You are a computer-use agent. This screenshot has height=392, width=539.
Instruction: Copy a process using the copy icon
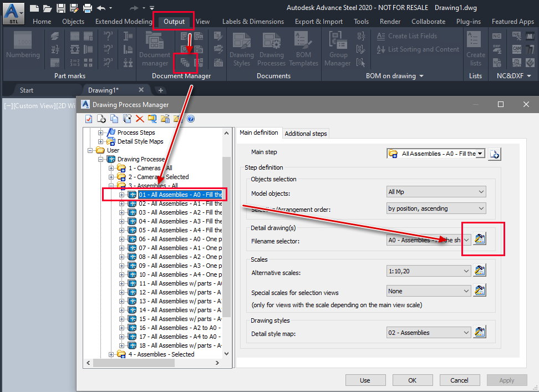click(115, 119)
